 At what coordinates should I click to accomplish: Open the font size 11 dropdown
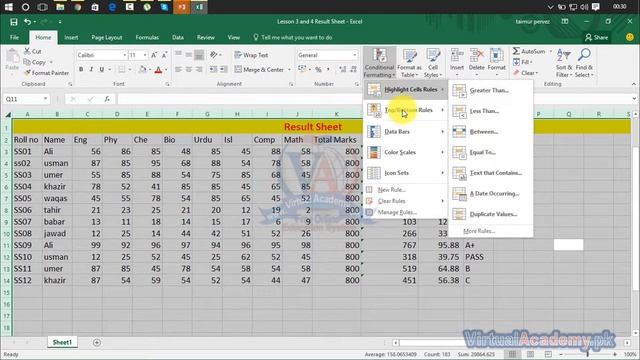pyautogui.click(x=145, y=55)
